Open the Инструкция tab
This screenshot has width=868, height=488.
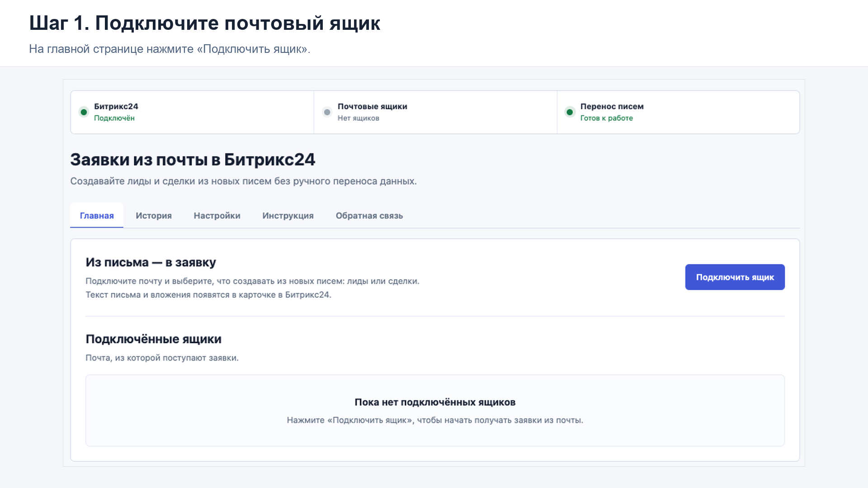point(288,216)
